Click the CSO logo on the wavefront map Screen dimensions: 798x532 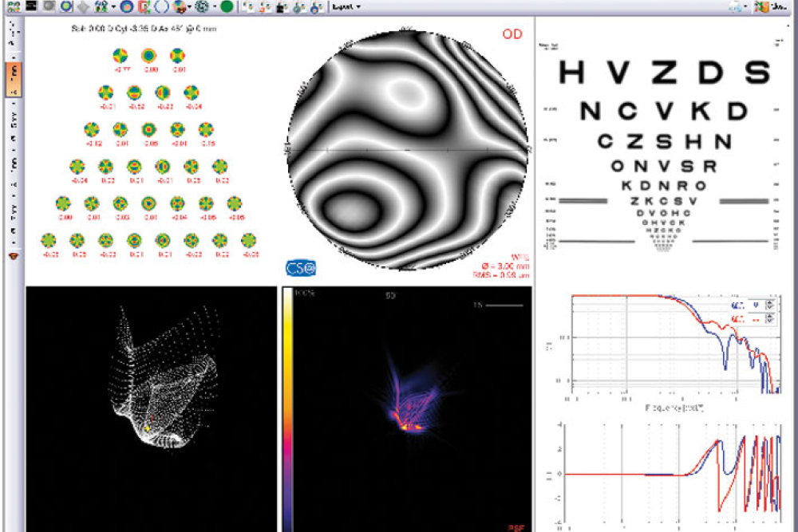click(299, 265)
